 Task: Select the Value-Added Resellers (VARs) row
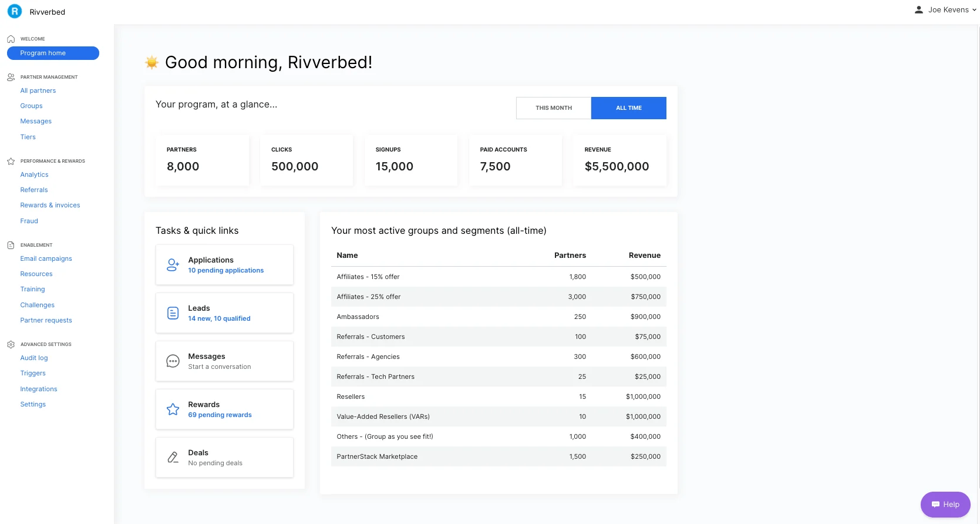point(499,416)
